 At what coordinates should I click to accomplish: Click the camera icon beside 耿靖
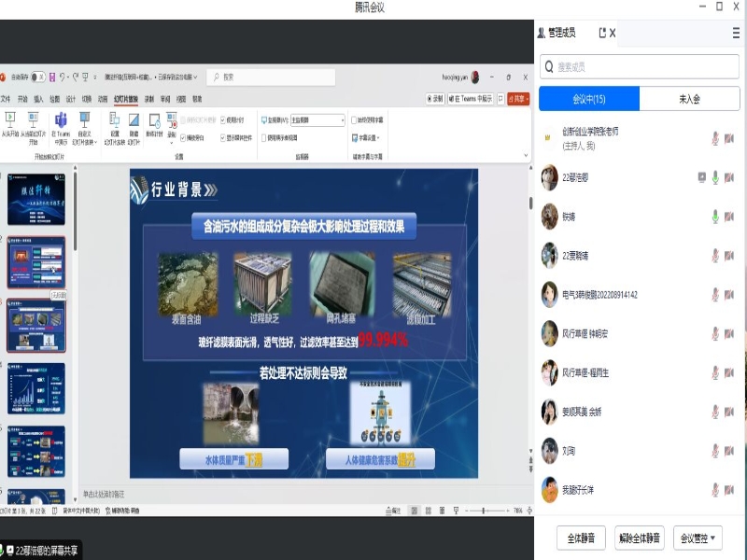[x=728, y=217]
